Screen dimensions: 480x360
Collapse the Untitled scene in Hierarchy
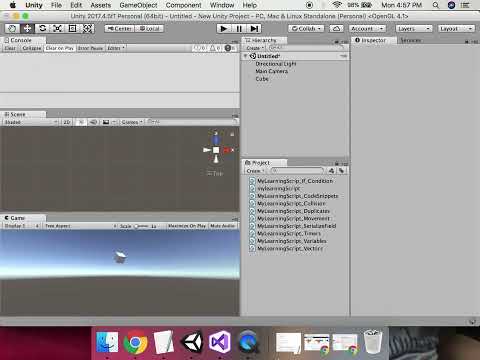pos(246,56)
